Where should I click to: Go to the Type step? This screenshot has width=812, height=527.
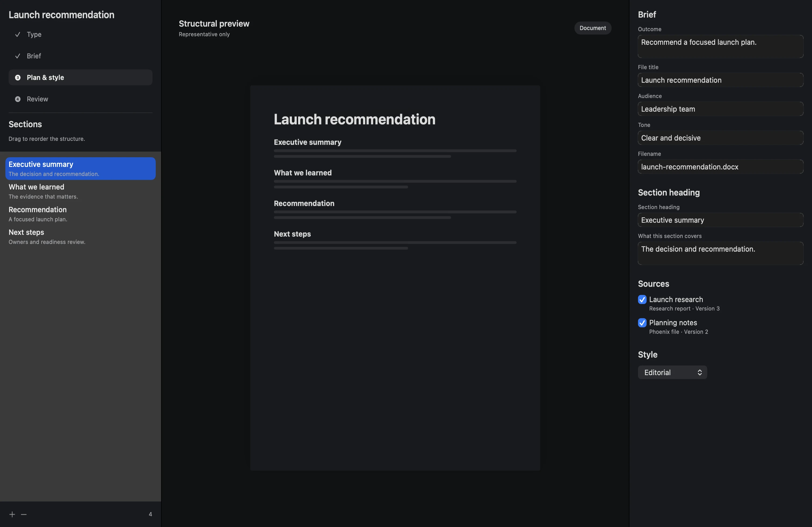(81, 34)
